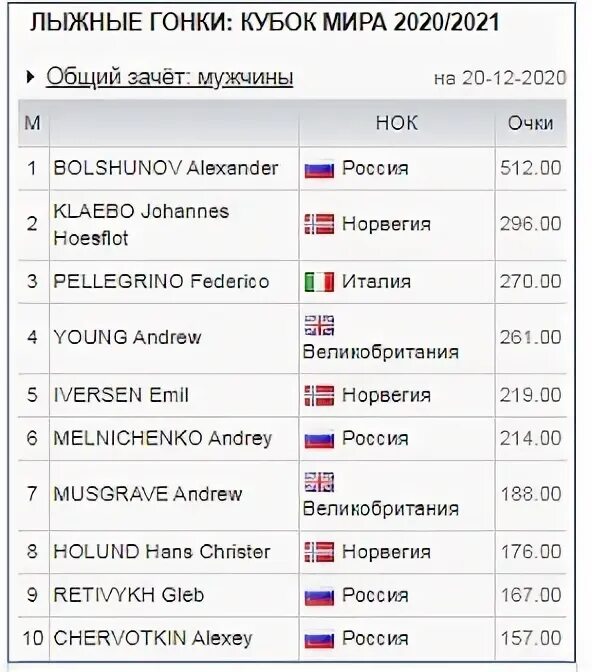This screenshot has width=592, height=672.
Task: Click the Очки column header
Action: pos(530,123)
